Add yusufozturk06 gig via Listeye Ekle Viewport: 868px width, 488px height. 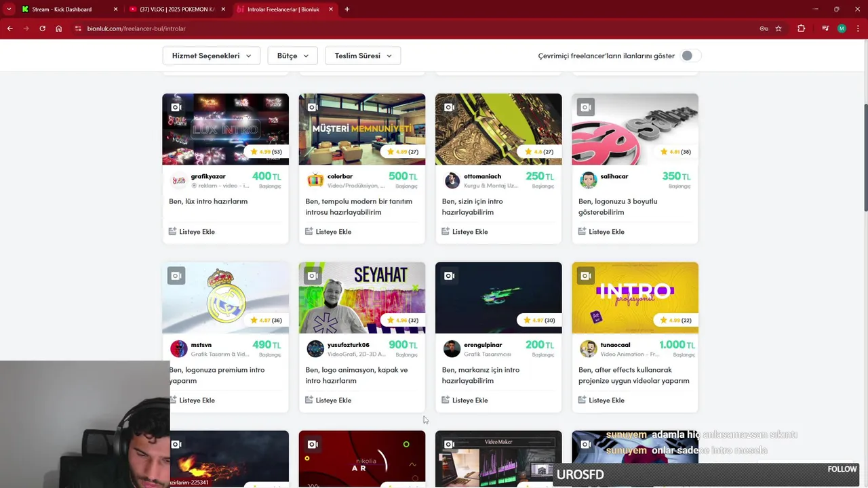pos(328,401)
